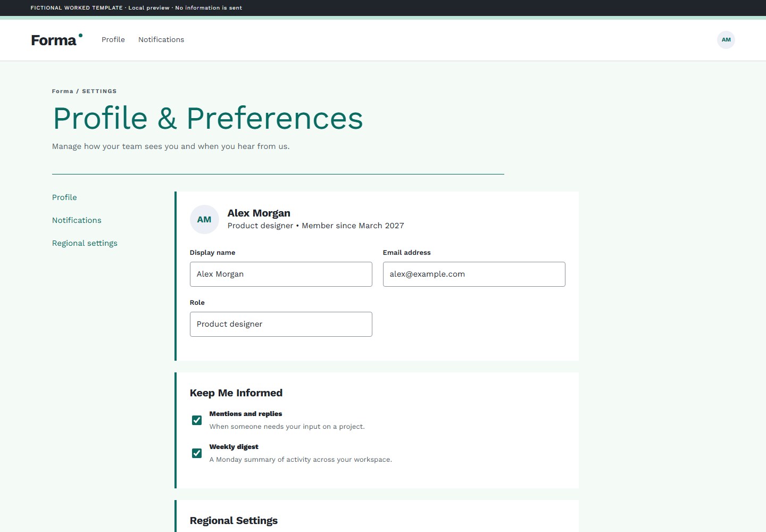
Task: Click Product designer • Member since March 2027 text
Action: tap(316, 226)
